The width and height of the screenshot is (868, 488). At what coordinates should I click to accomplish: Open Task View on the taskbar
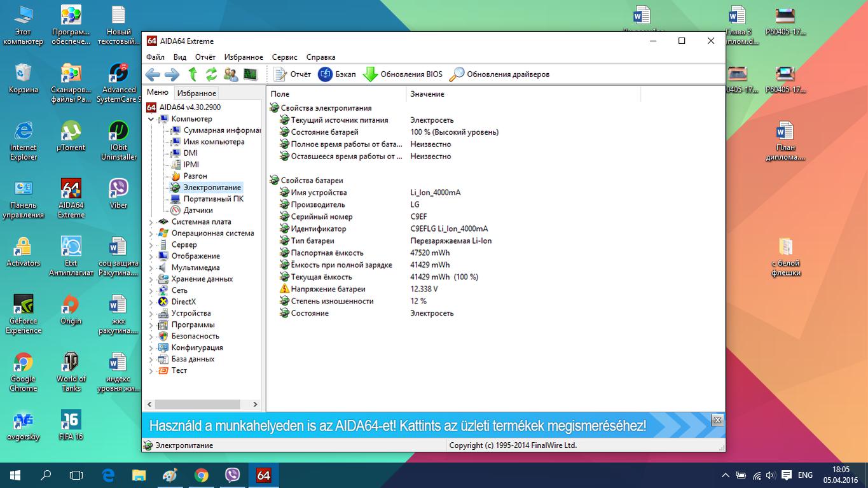coord(76,475)
